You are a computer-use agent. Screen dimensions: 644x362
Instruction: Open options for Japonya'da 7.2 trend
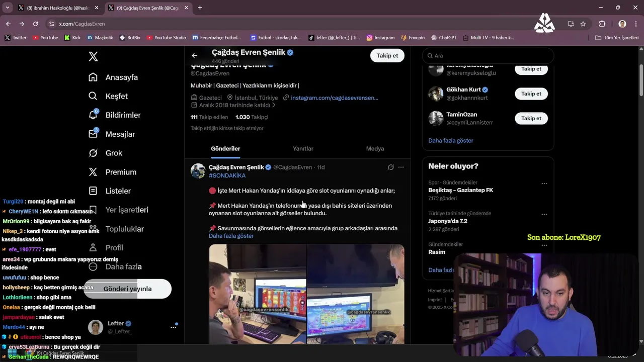pyautogui.click(x=544, y=214)
